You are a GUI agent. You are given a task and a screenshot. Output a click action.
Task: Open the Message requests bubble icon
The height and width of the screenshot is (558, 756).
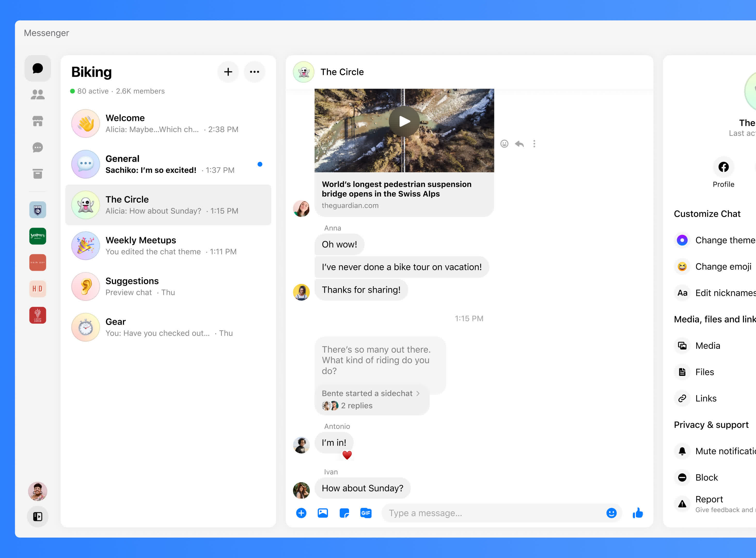[38, 148]
